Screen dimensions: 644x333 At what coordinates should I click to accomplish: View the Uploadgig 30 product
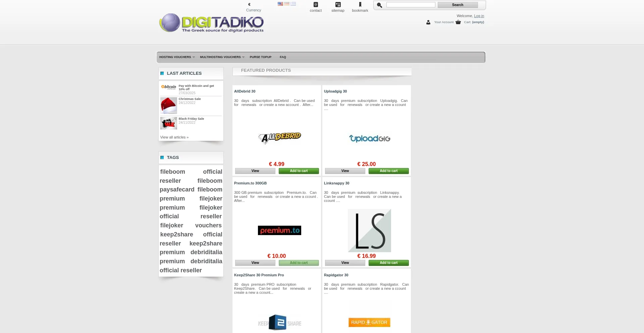pos(345,171)
